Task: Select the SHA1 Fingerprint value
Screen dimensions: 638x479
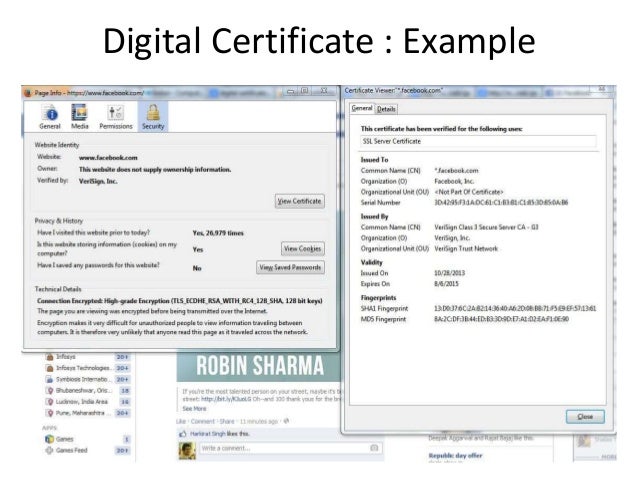Action: 515,308
